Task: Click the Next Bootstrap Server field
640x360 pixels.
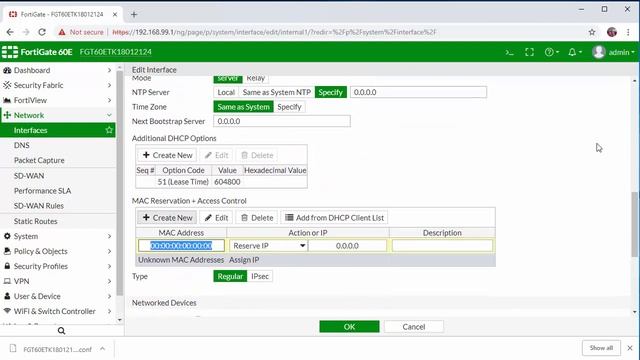Action: 282,121
